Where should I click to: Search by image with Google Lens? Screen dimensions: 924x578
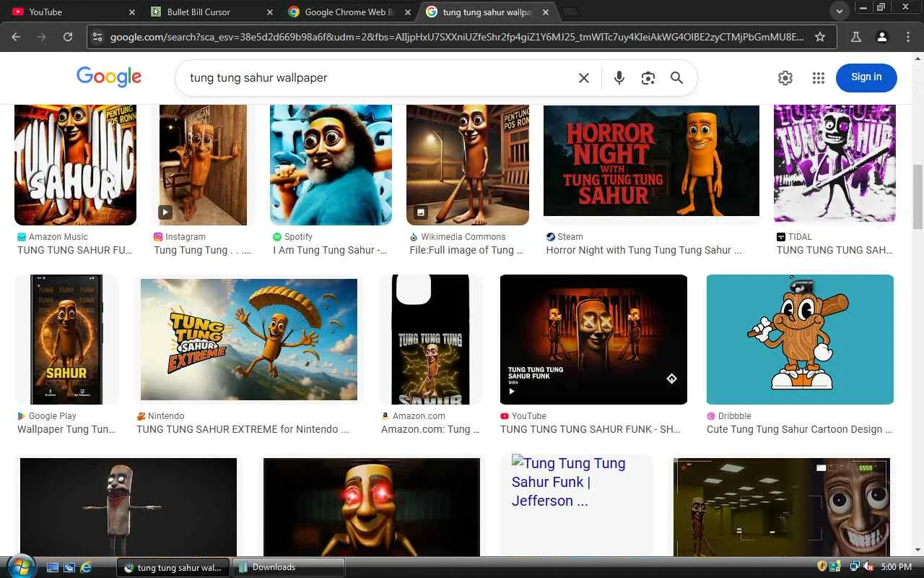pyautogui.click(x=648, y=78)
